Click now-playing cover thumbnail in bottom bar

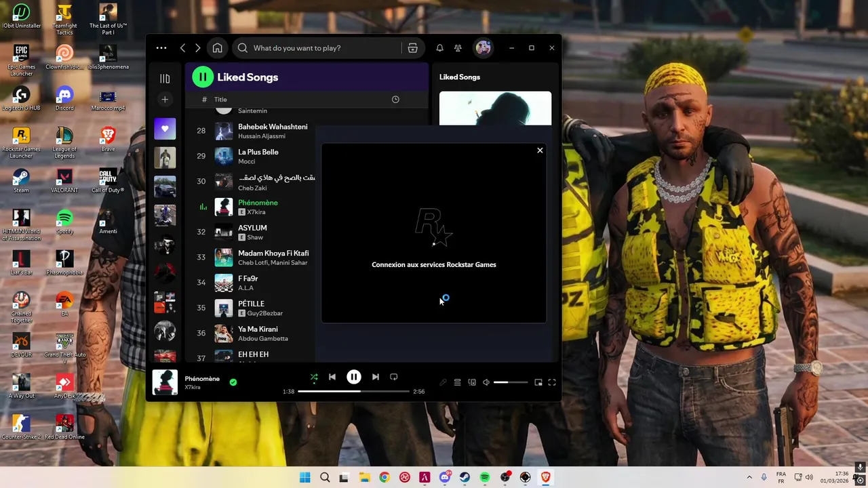click(165, 382)
